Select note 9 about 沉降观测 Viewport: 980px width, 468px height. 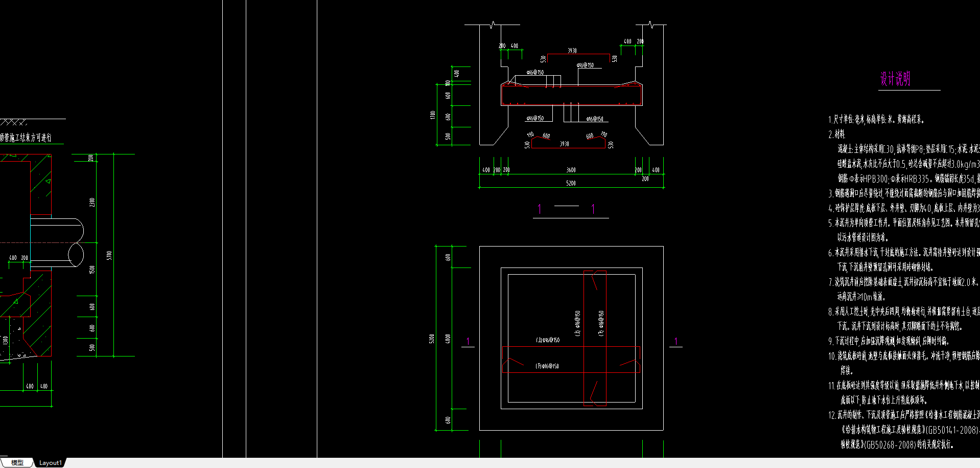(x=888, y=341)
